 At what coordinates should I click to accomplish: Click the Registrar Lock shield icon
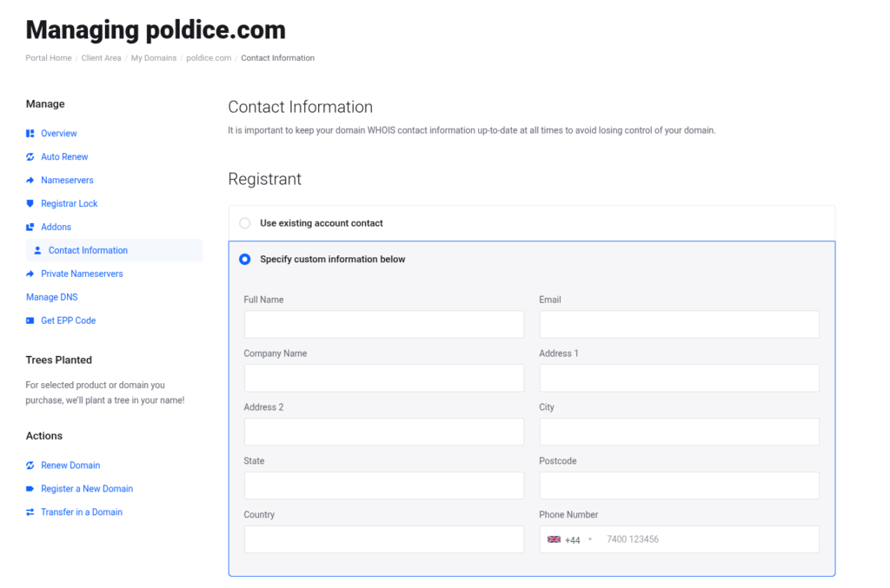[30, 204]
